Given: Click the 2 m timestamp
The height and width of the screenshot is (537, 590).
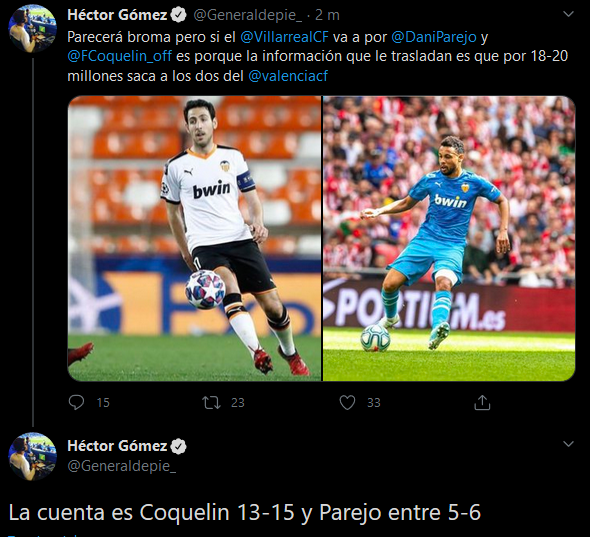Looking at the screenshot, I should tap(327, 15).
